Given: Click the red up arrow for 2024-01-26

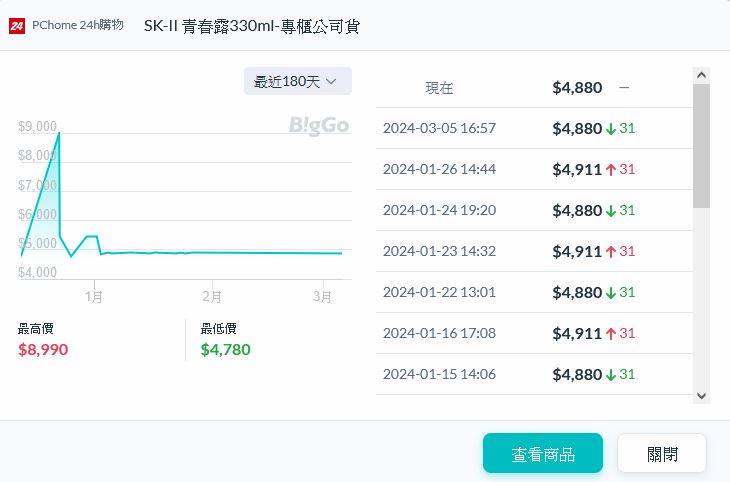Looking at the screenshot, I should [611, 169].
